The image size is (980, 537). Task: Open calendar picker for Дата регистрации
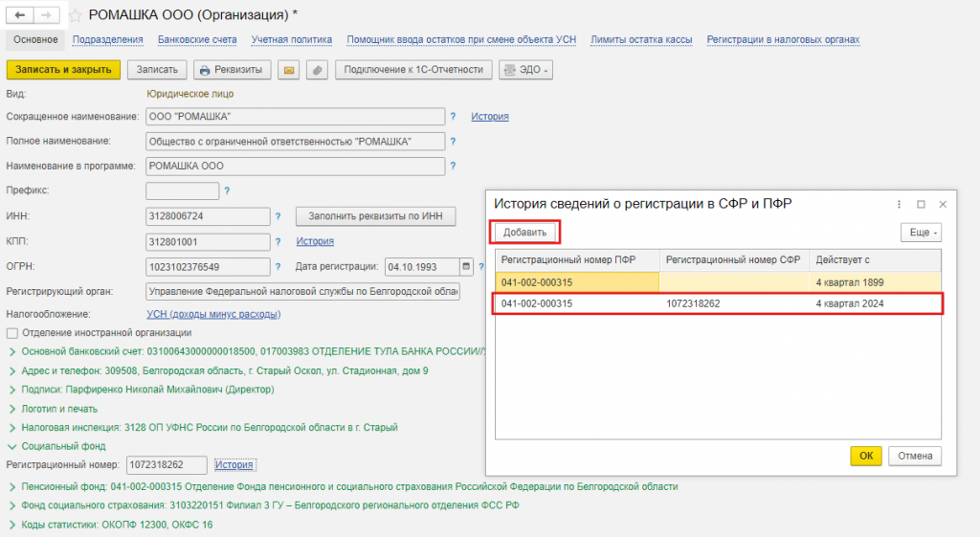pyautogui.click(x=466, y=267)
